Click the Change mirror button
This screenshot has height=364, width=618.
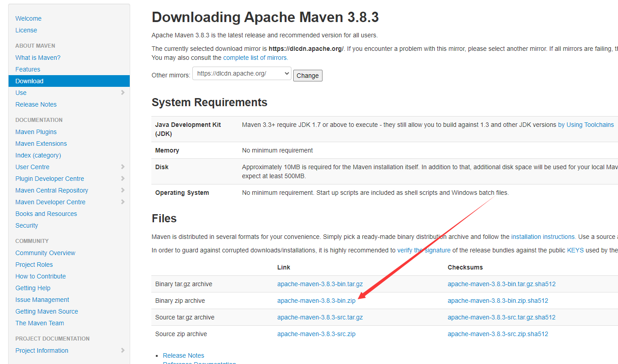coord(308,76)
